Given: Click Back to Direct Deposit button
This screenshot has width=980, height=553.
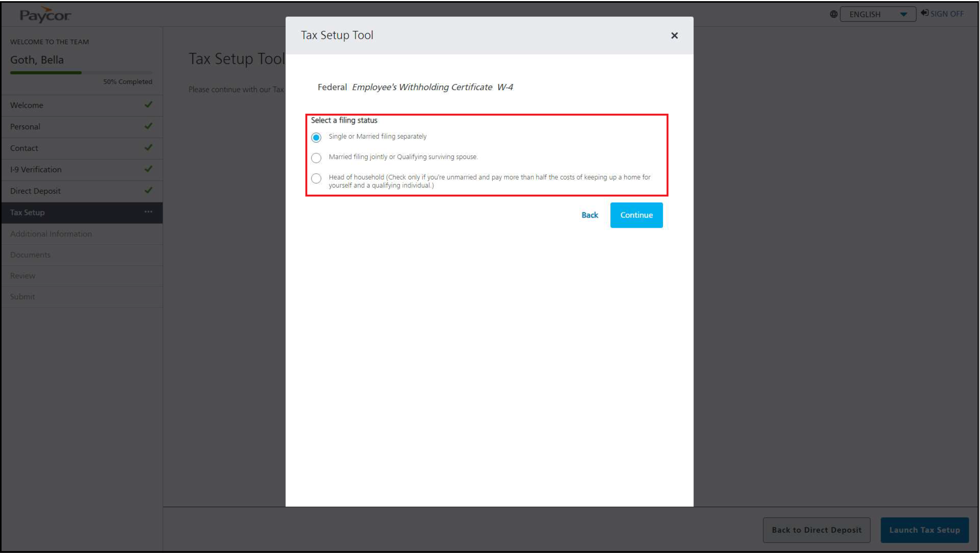Looking at the screenshot, I should pyautogui.click(x=816, y=530).
